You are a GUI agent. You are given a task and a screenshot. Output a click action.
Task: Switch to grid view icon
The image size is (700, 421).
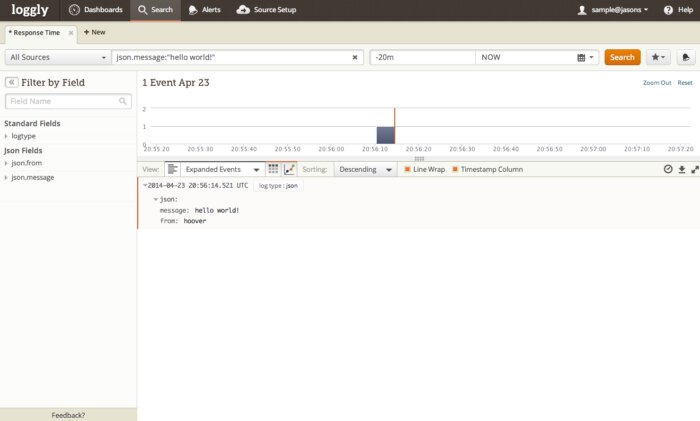[x=273, y=170]
